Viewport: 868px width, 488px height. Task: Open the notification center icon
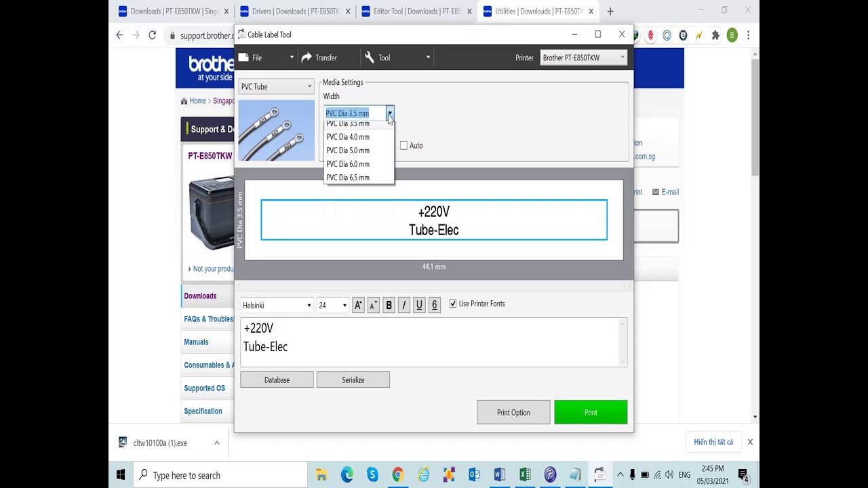[743, 476]
